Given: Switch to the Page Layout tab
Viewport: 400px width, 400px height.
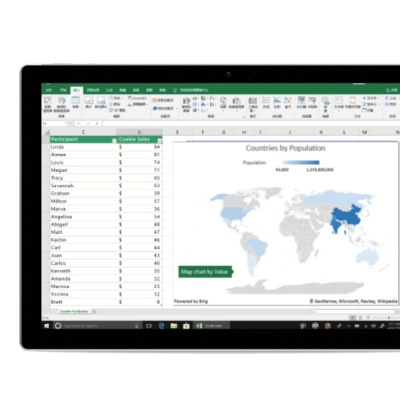Looking at the screenshot, I should coord(93,90).
